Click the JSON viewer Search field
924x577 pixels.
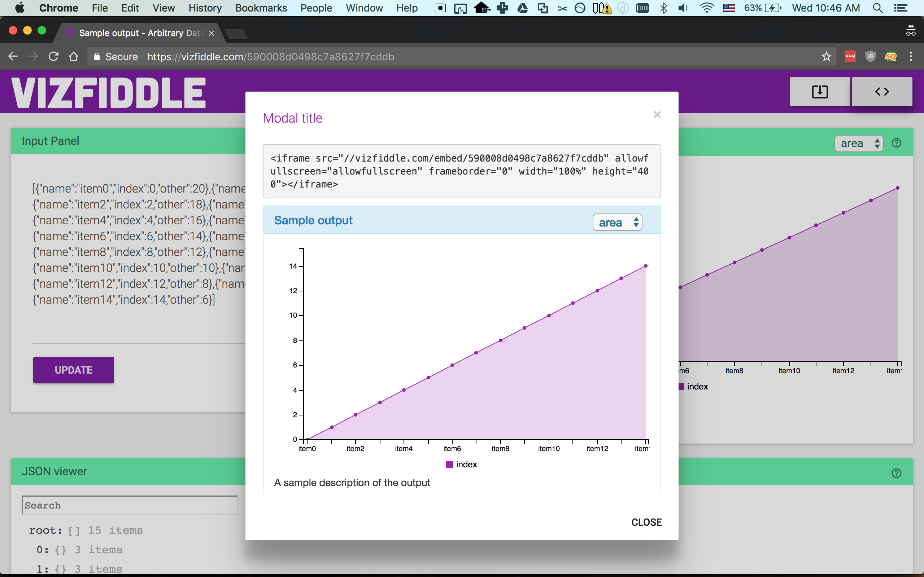(x=130, y=505)
